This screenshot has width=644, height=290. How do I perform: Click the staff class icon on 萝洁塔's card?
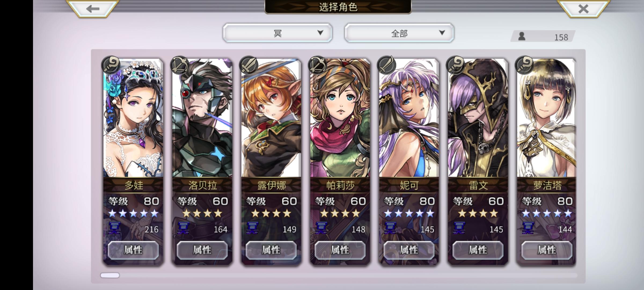point(524,65)
